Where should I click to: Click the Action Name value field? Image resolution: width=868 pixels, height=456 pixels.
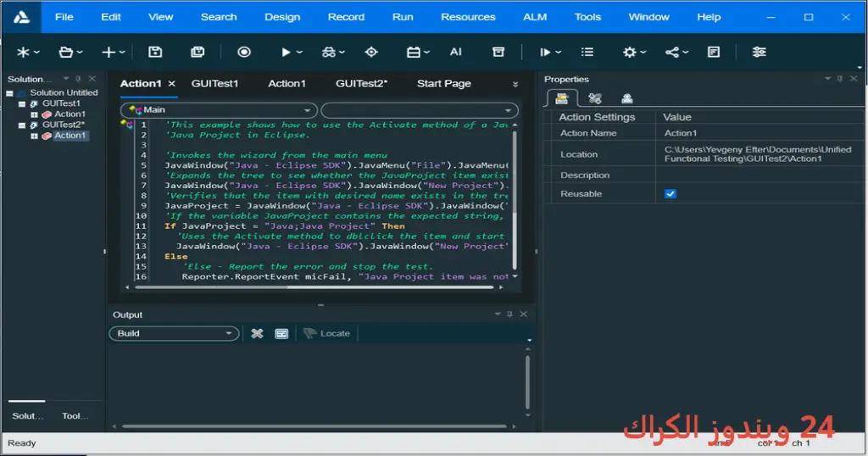tap(759, 133)
